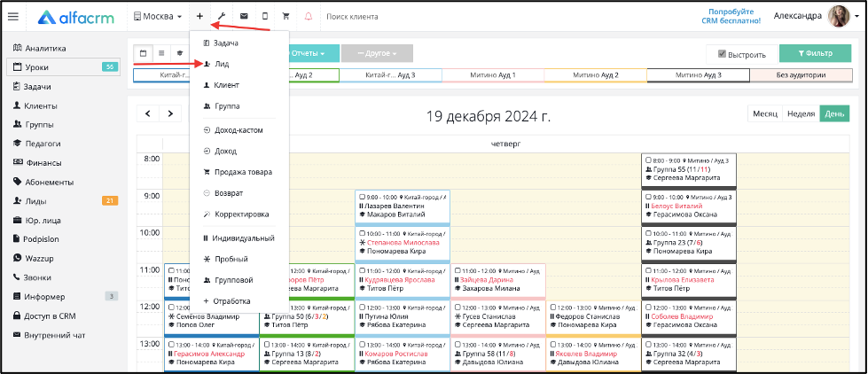Click the Фильтр button
Viewport: 868px width, 374px height.
[x=815, y=54]
